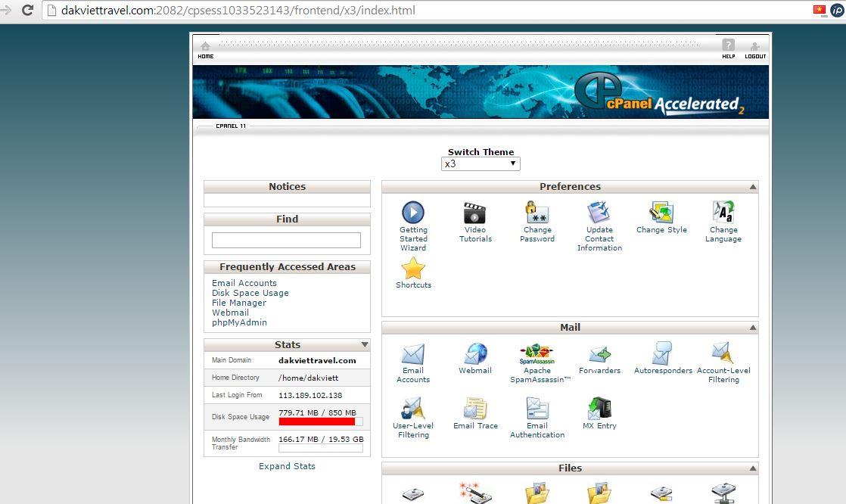Click Email Accounts link in Frequently Accessed Areas

click(244, 283)
